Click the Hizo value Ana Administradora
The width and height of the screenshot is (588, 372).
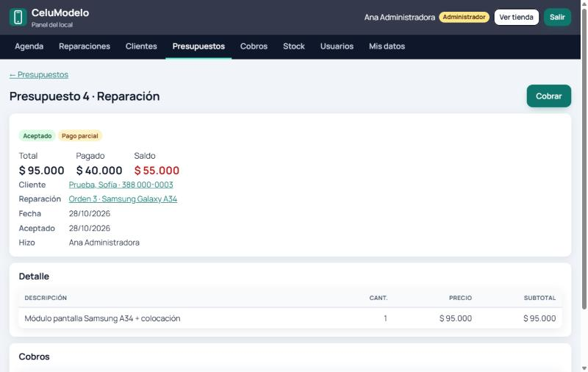[x=104, y=243]
